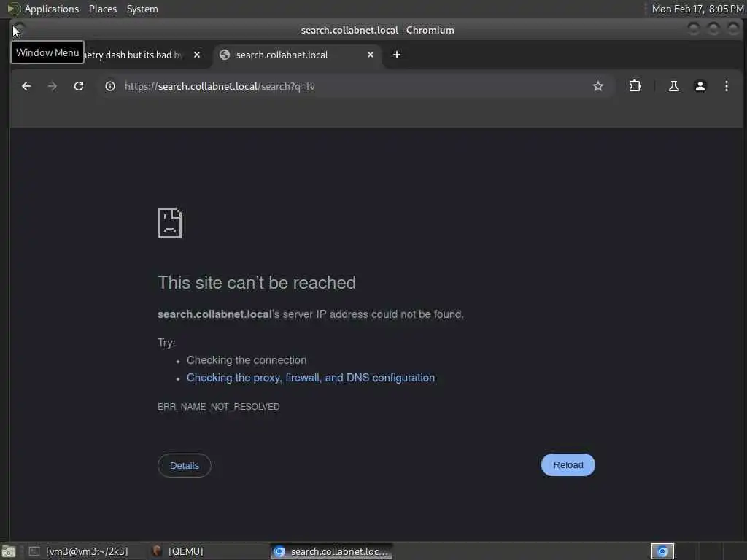This screenshot has height=560, width=747.
Task: Open the Extensions puzzle icon
Action: coord(635,86)
